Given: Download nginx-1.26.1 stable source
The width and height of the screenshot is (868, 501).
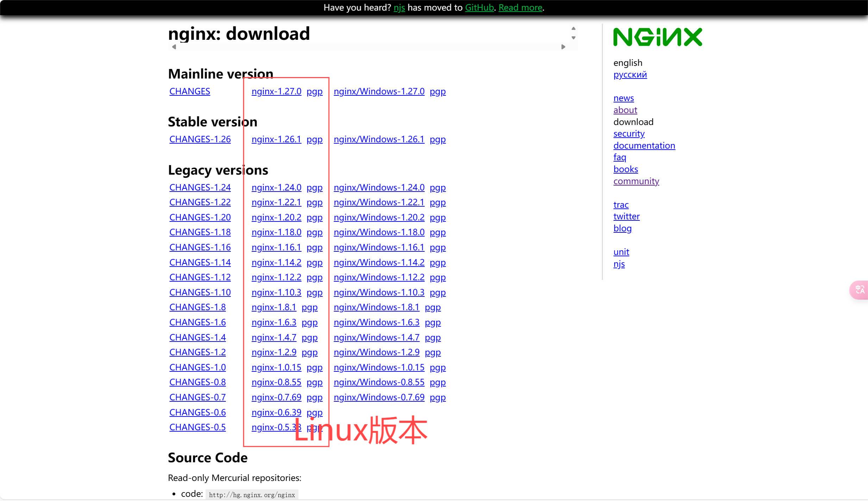Looking at the screenshot, I should (276, 139).
